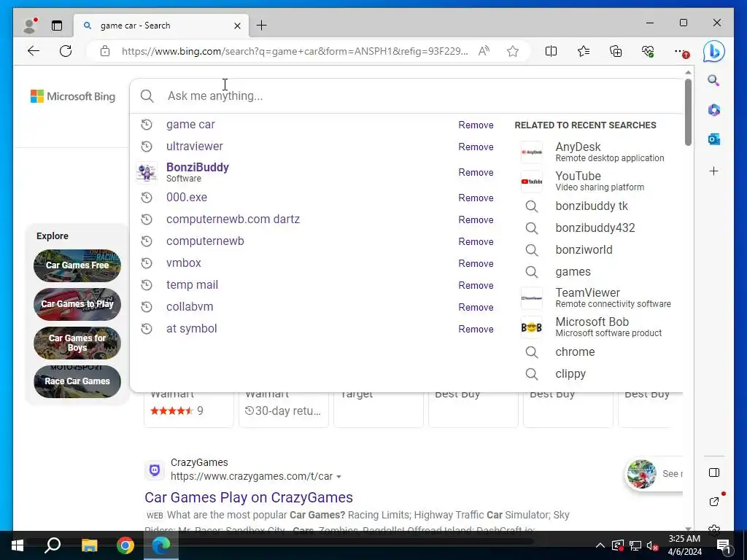
Task: Search for bonzibuddy tk
Action: tap(591, 206)
